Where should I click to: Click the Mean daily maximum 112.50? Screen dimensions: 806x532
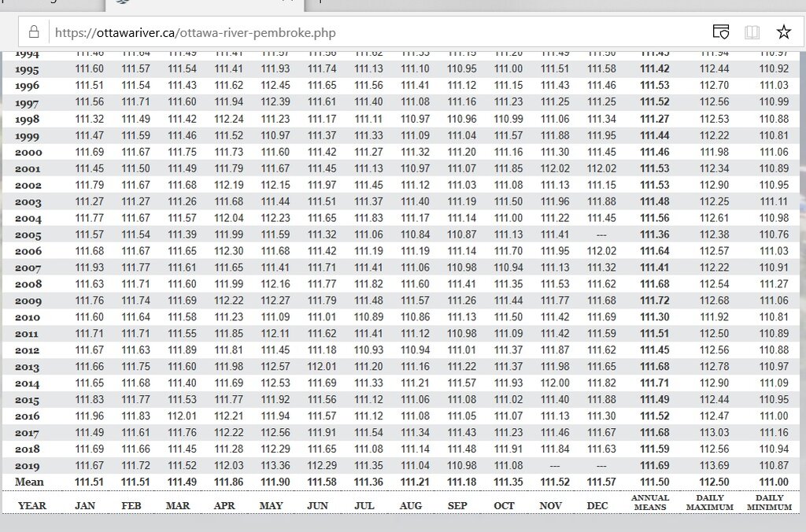click(x=714, y=482)
